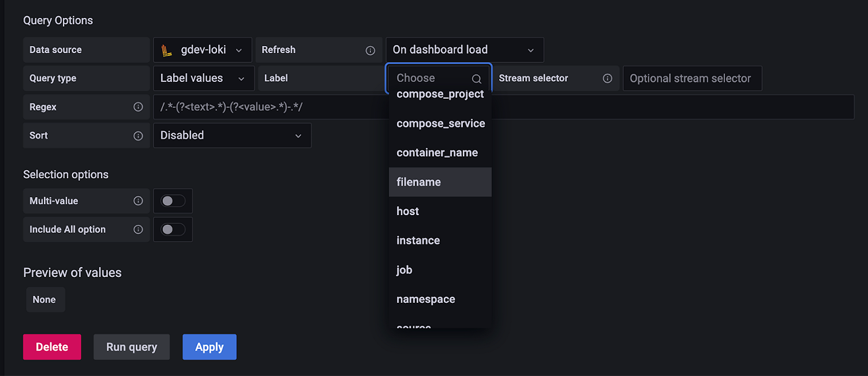Click the Sort info icon
Screen dimensions: 868x376
point(138,136)
